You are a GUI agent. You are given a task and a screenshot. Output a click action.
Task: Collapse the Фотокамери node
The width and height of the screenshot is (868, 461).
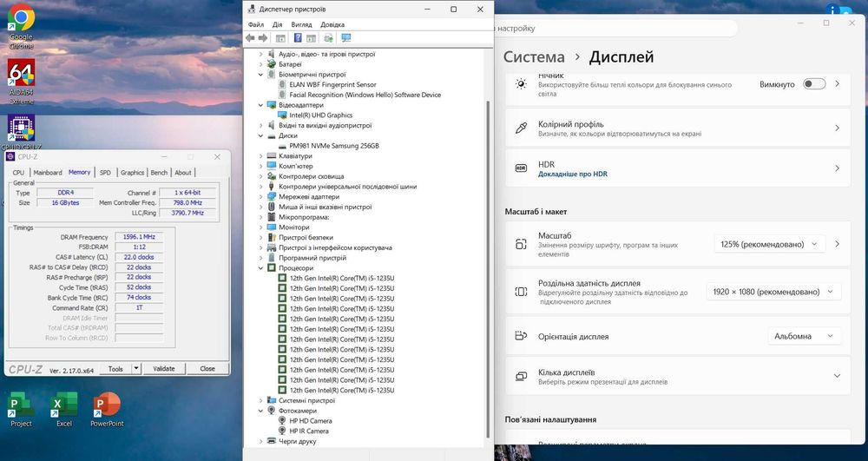point(260,411)
